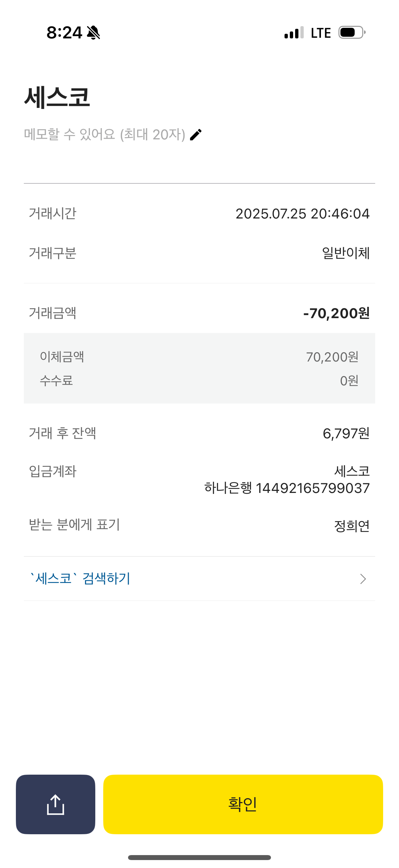Image resolution: width=399 pixels, height=868 pixels.
Task: Tap the 세스코 title heading
Action: click(x=57, y=97)
